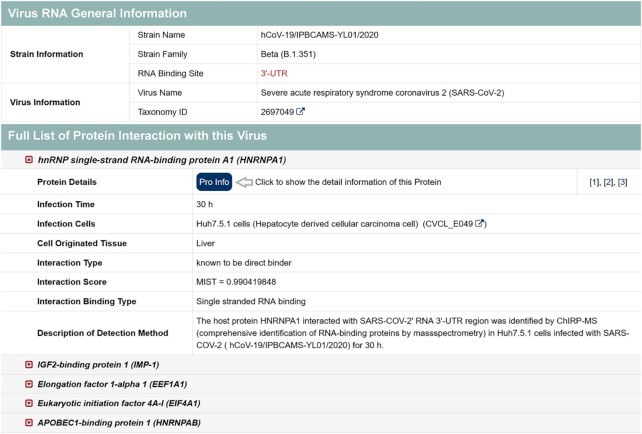Expand the Elongation factor 1-alpha 1 entry
Viewport: 642px width, 434px height.
pos(29,384)
